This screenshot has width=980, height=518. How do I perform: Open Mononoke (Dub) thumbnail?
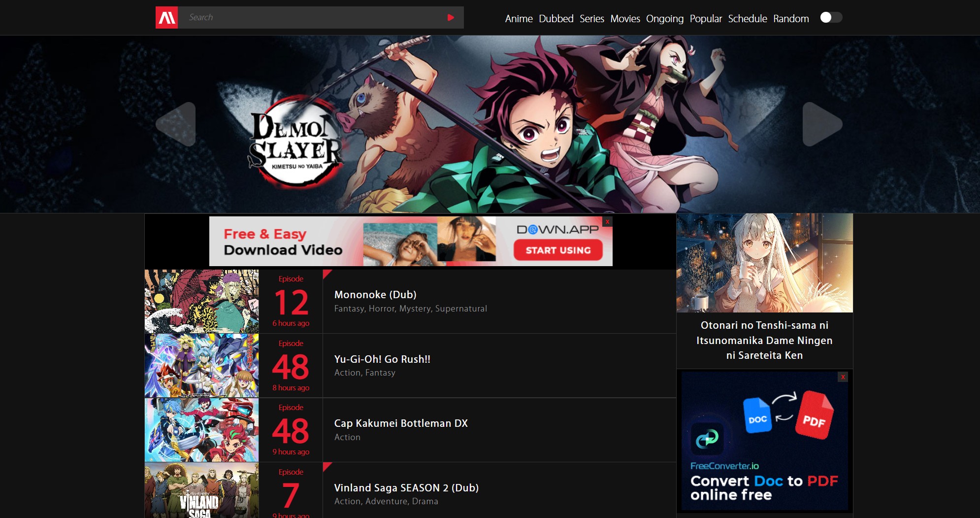201,302
